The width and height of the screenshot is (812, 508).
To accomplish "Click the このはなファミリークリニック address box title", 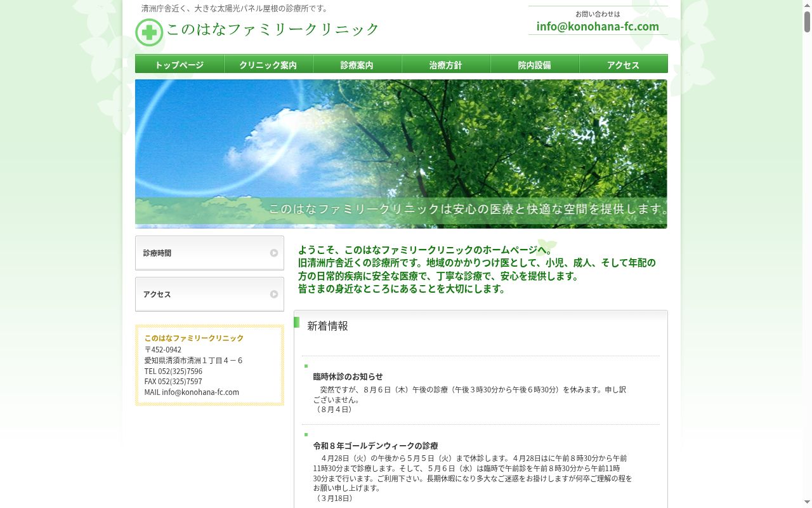I will (x=194, y=338).
